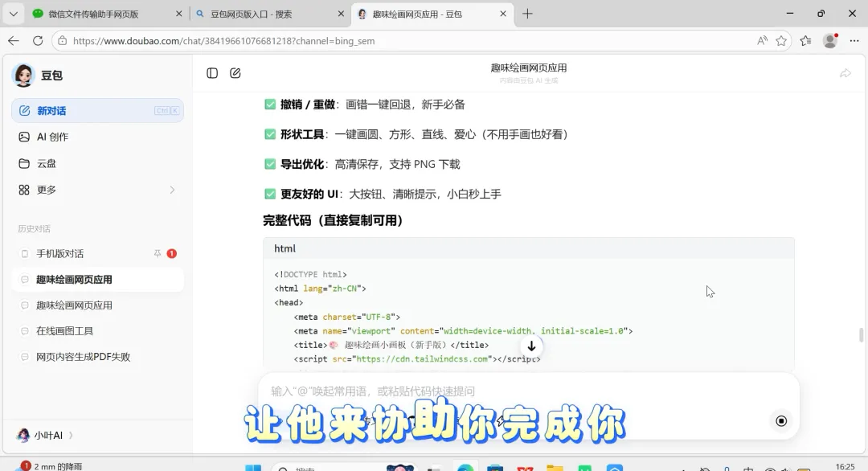The width and height of the screenshot is (868, 471).
Task: Go back with the browser back arrow
Action: (14, 41)
